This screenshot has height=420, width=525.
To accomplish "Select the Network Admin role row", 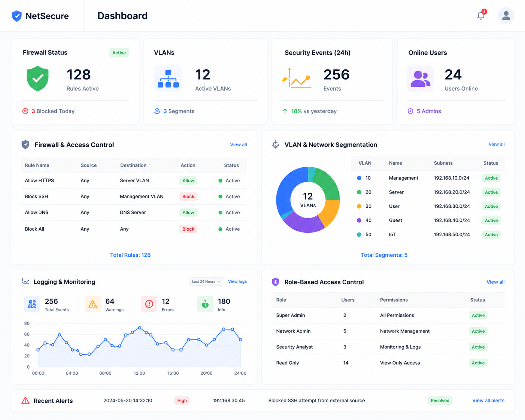I will [x=388, y=331].
